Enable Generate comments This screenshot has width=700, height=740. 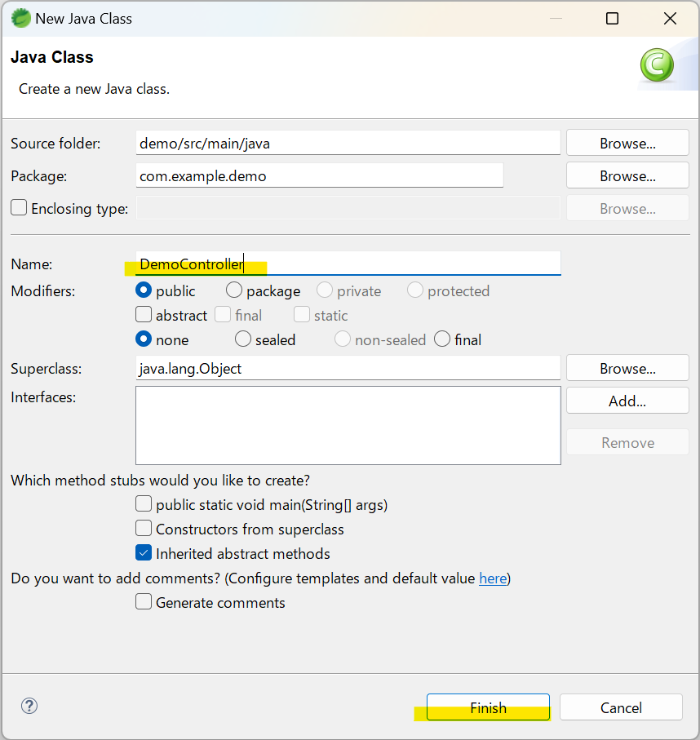pyautogui.click(x=144, y=602)
